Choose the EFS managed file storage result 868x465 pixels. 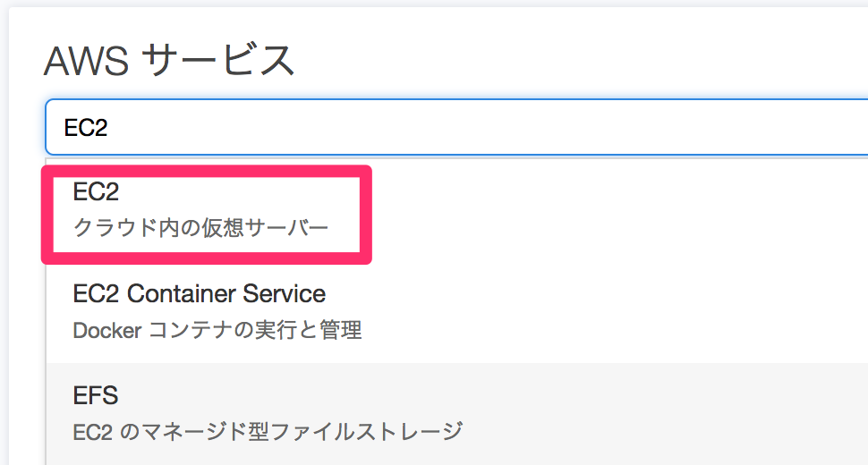pyautogui.click(x=456, y=413)
